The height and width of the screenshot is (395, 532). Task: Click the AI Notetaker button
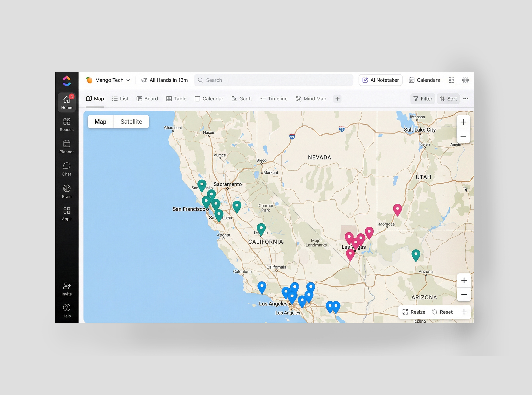(380, 80)
